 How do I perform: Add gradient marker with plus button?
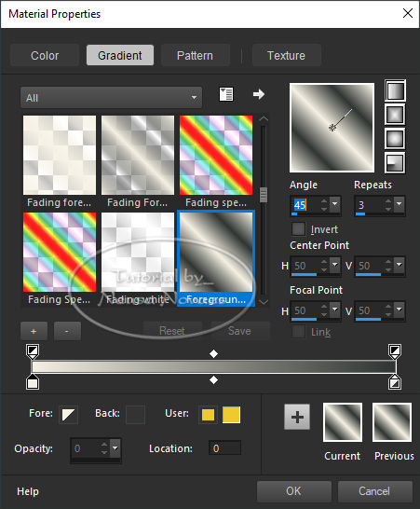coord(34,331)
